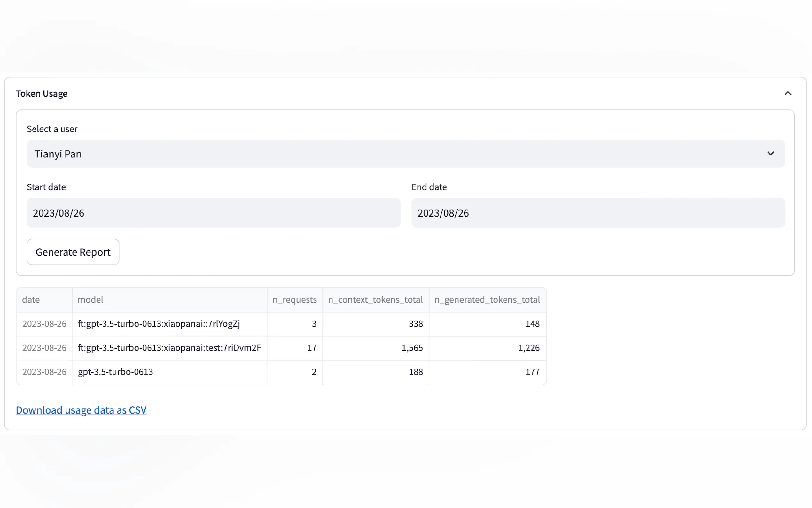
Task: Select the End date field
Action: (x=598, y=213)
